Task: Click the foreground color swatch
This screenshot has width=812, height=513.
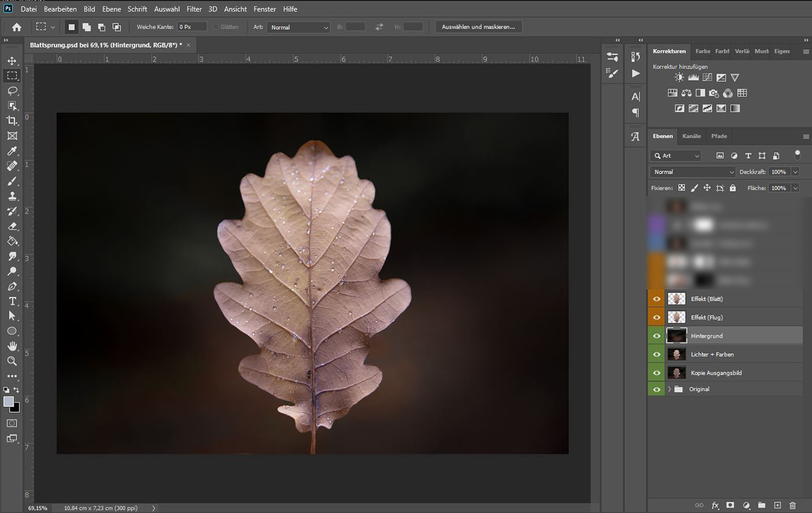Action: 9,402
